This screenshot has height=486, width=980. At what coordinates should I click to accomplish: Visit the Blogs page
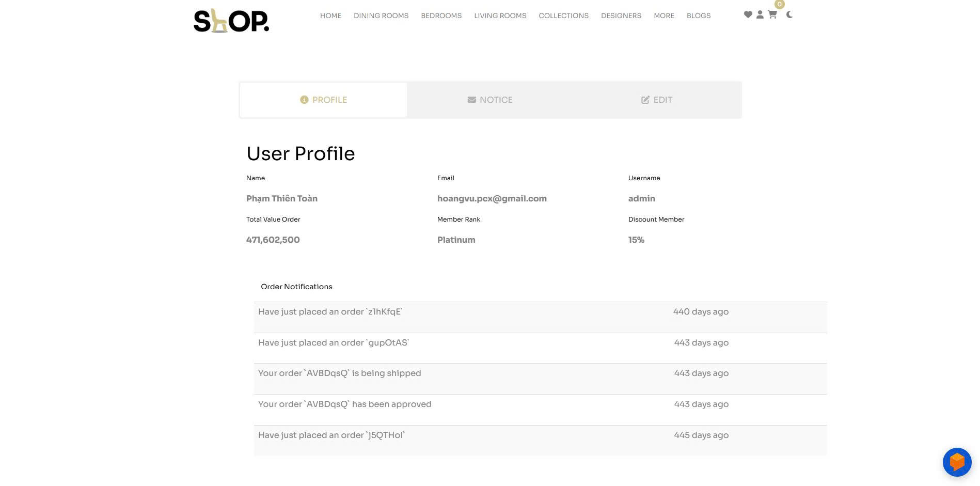(699, 15)
